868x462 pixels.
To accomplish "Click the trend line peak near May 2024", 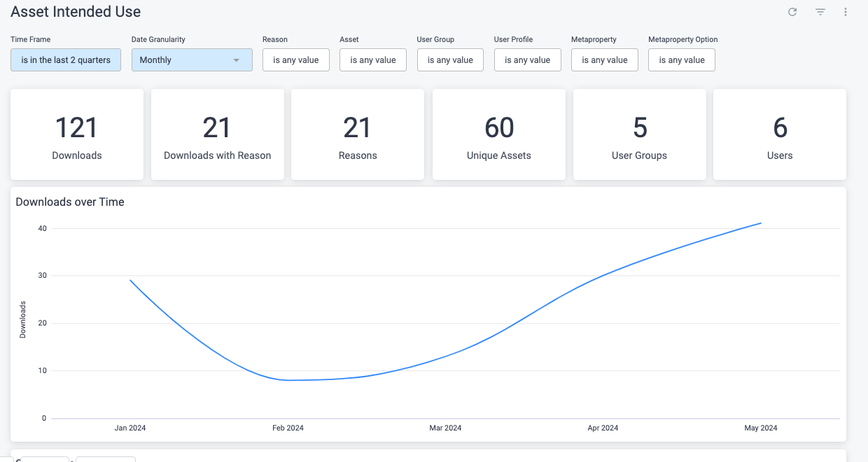I will click(x=759, y=224).
